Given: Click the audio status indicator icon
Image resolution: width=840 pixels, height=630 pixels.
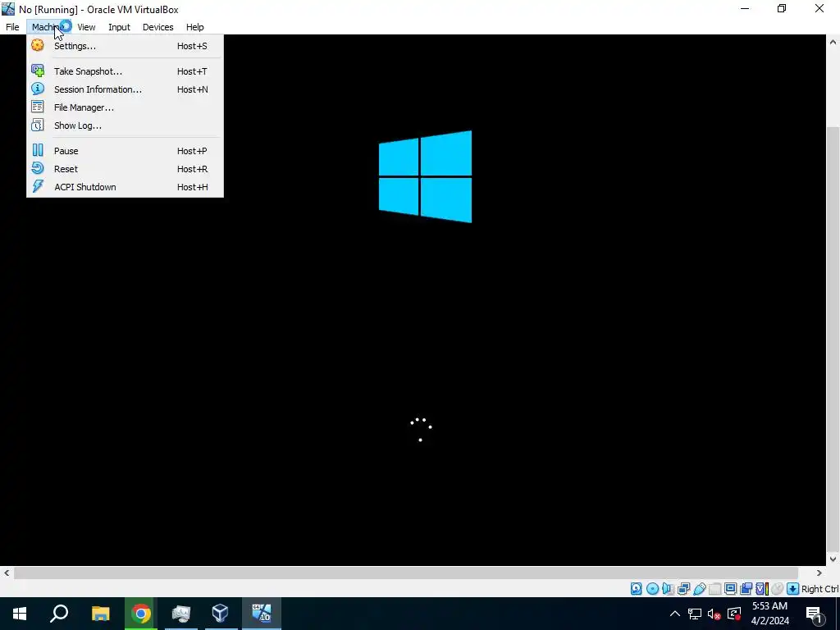Looking at the screenshot, I should click(668, 589).
